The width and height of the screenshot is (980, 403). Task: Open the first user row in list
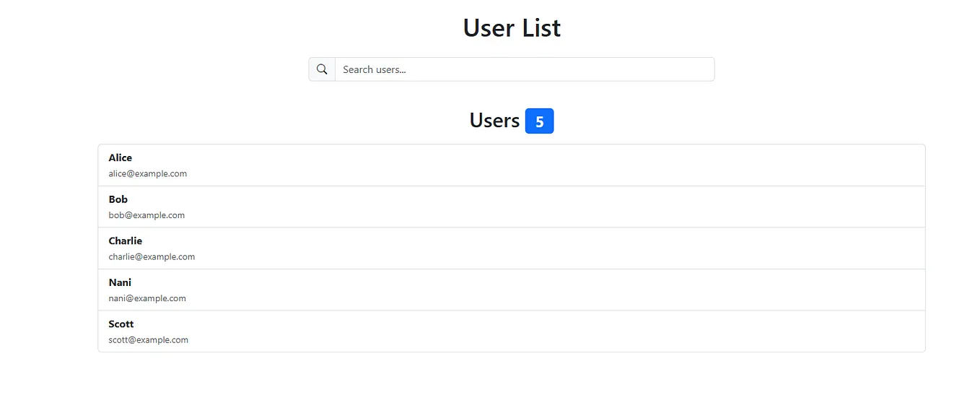512,165
